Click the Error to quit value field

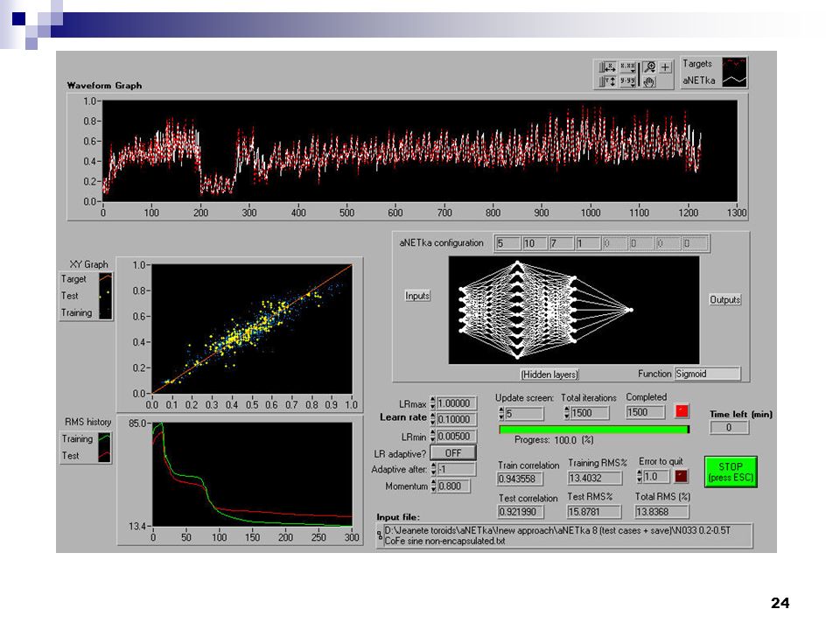[656, 476]
